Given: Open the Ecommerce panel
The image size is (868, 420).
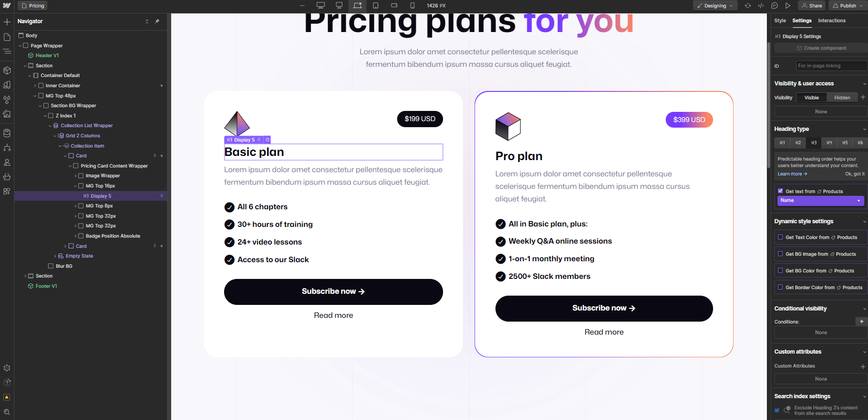Looking at the screenshot, I should 7,176.
